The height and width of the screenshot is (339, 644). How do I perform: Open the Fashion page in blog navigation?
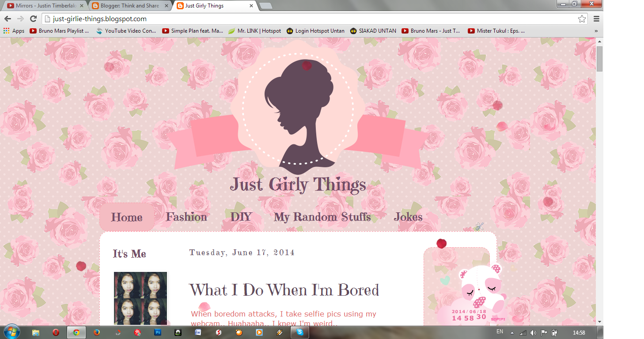[186, 217]
